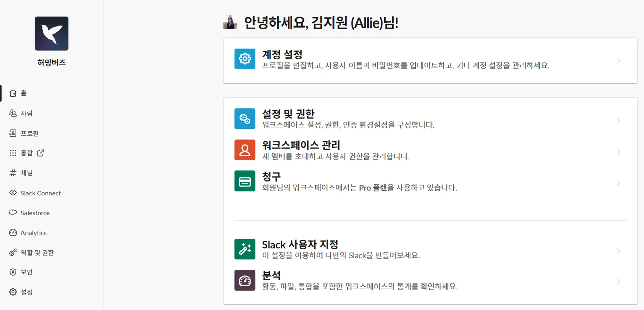The width and height of the screenshot is (644, 310).
Task: Open 워크스페이스 관리 via its right chevron
Action: [x=619, y=152]
